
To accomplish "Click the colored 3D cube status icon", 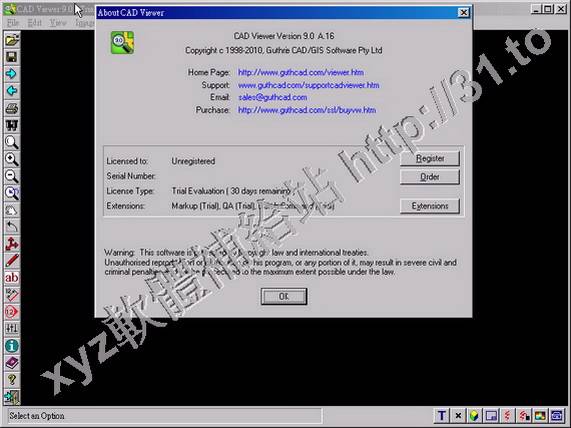I will 474,416.
